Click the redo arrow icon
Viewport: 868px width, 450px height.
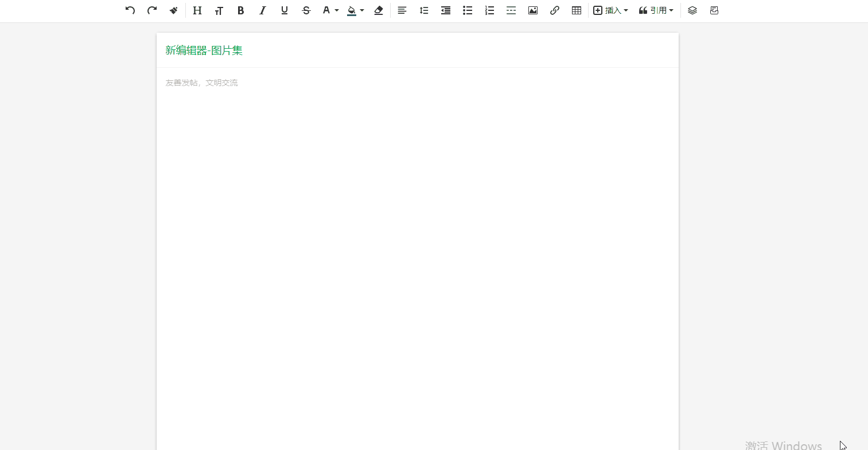(x=152, y=10)
